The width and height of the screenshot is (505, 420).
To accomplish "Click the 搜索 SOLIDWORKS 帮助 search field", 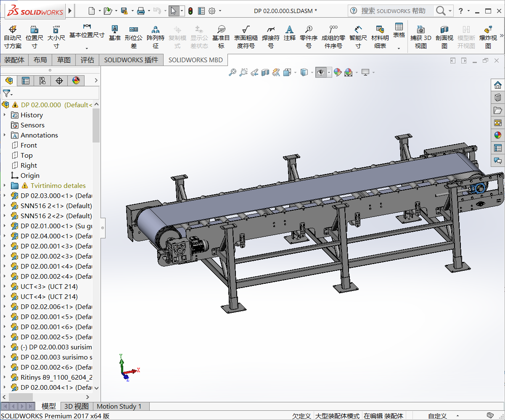I will (x=393, y=11).
